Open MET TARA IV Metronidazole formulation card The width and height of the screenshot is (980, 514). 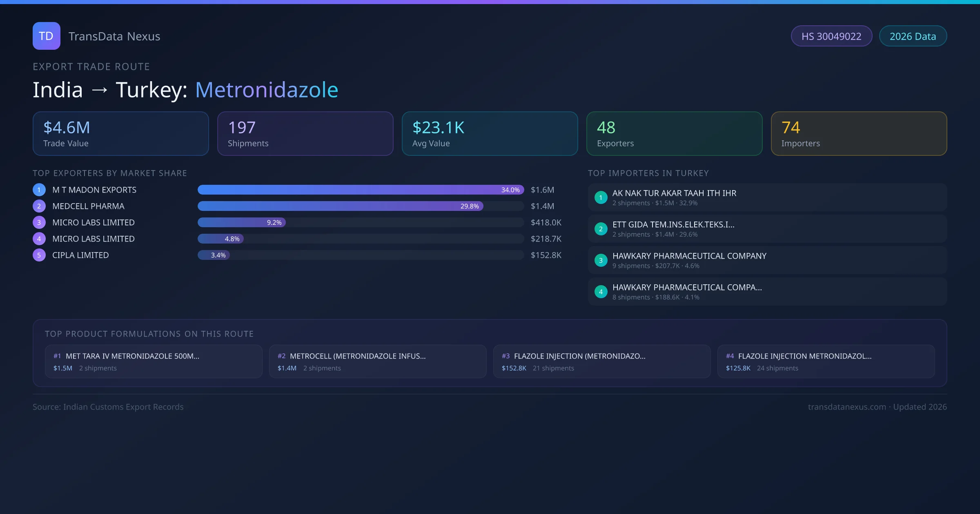(154, 361)
